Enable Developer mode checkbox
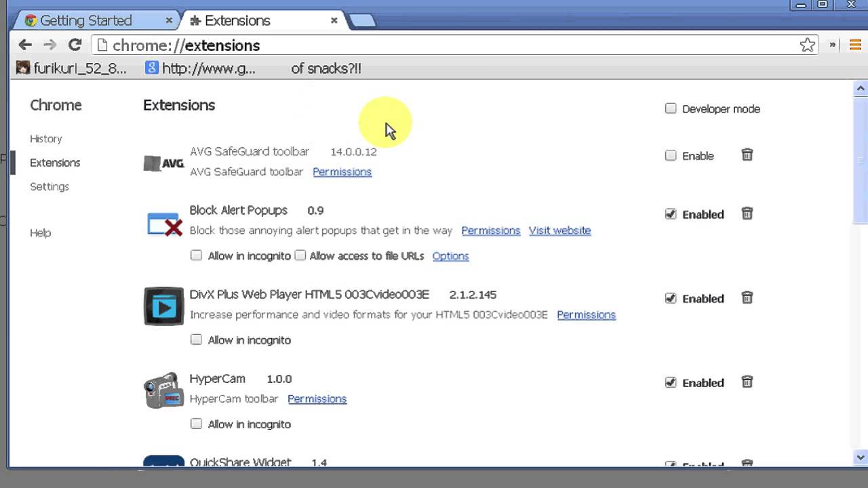The width and height of the screenshot is (868, 488). (x=671, y=108)
